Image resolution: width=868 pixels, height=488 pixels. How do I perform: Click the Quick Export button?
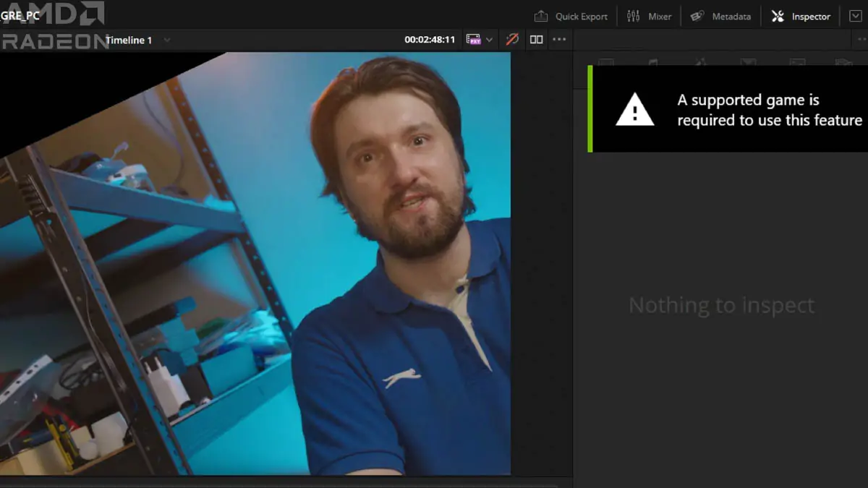(x=571, y=16)
